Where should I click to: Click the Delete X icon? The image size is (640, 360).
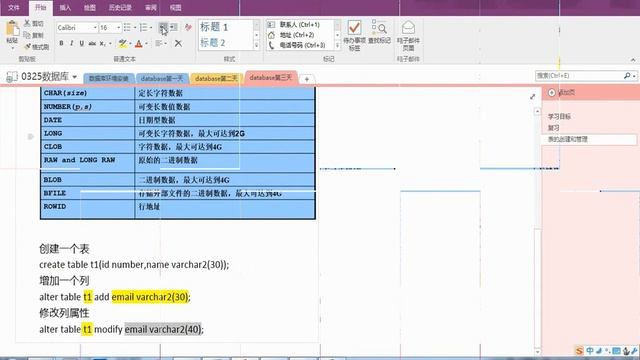point(178,43)
